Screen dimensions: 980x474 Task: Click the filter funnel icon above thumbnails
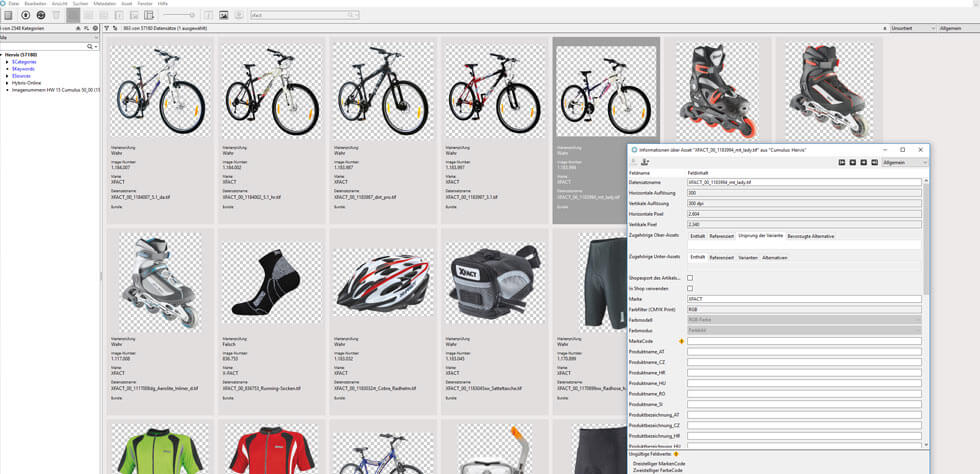[x=107, y=28]
